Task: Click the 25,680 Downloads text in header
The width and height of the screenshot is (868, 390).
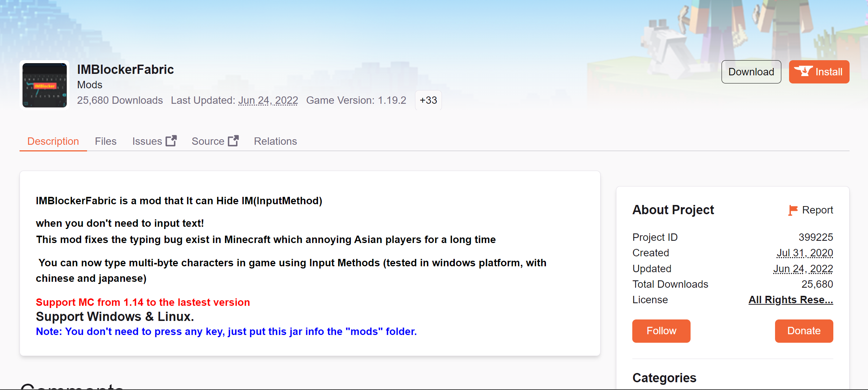Action: (x=120, y=100)
